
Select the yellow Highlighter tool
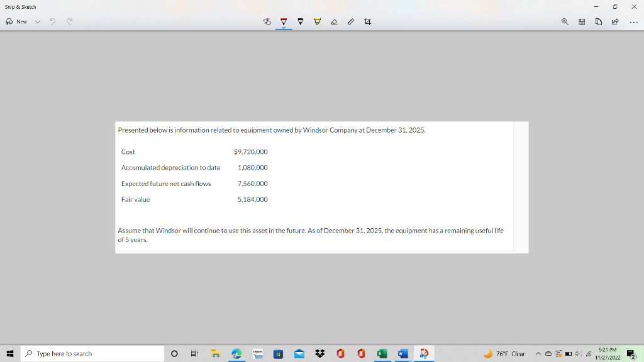click(317, 22)
